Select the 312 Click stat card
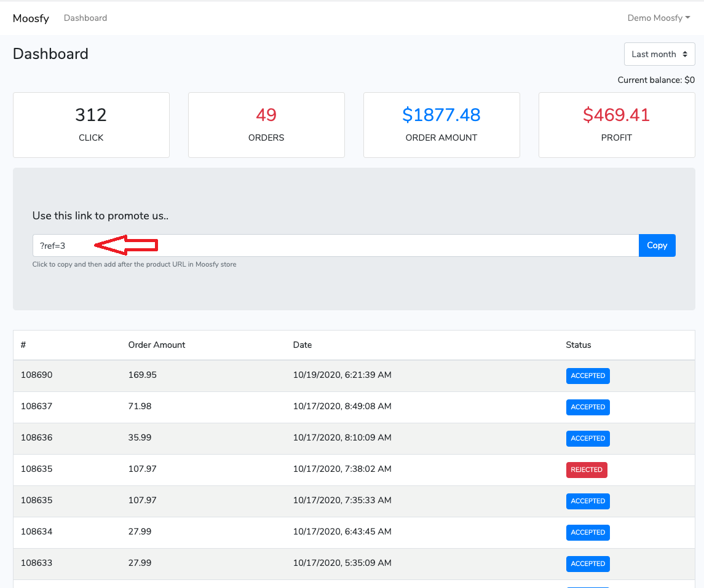The image size is (704, 588). pyautogui.click(x=91, y=125)
